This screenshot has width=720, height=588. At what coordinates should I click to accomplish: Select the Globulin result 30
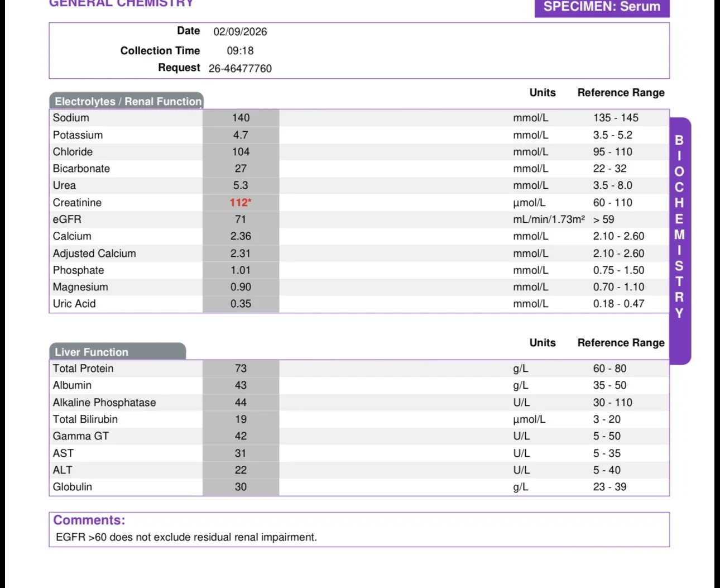click(241, 487)
